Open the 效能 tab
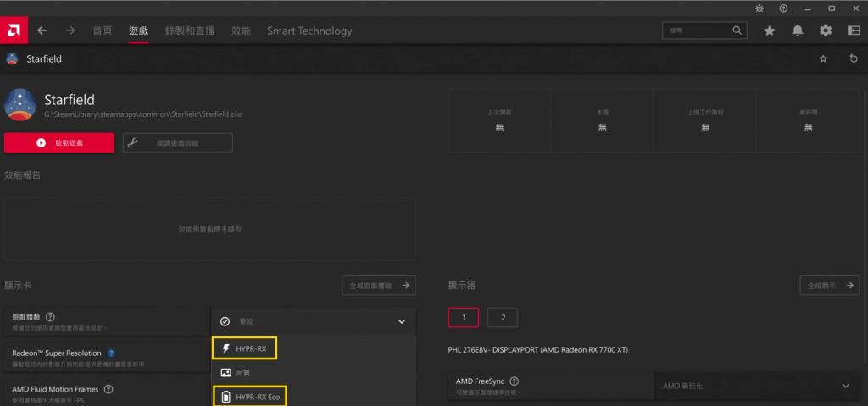The height and width of the screenshot is (406, 868). pos(241,31)
